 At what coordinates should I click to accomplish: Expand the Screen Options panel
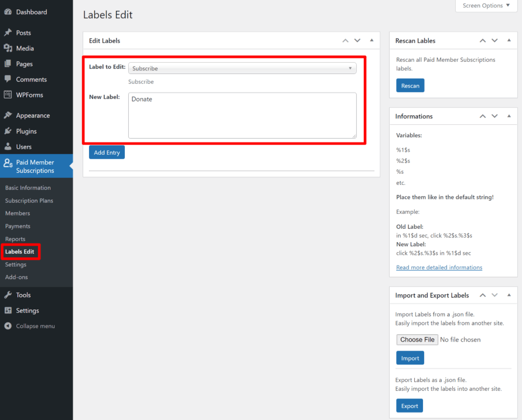(486, 6)
